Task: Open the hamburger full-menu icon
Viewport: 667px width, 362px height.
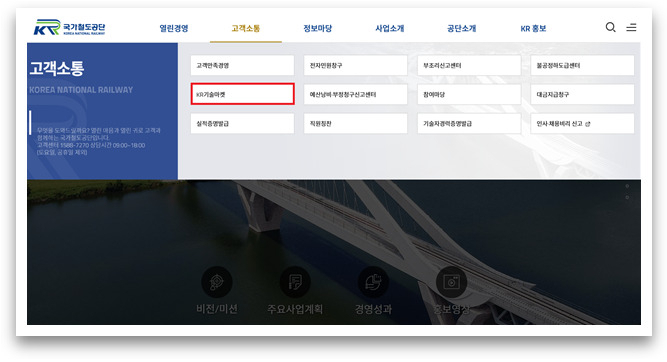Action: click(631, 27)
